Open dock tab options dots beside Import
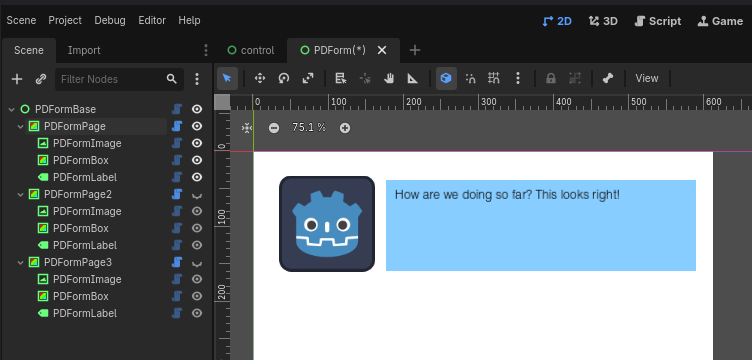Screen dimensions: 752x360 206,50
